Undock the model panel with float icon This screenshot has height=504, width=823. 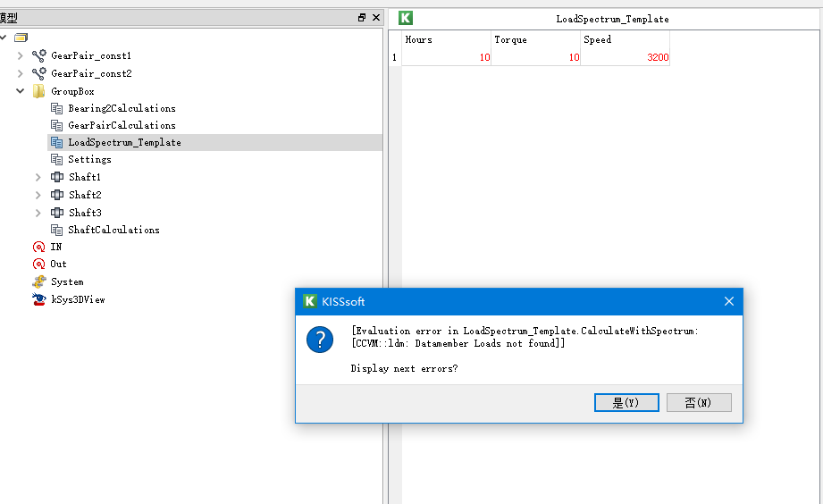point(362,17)
